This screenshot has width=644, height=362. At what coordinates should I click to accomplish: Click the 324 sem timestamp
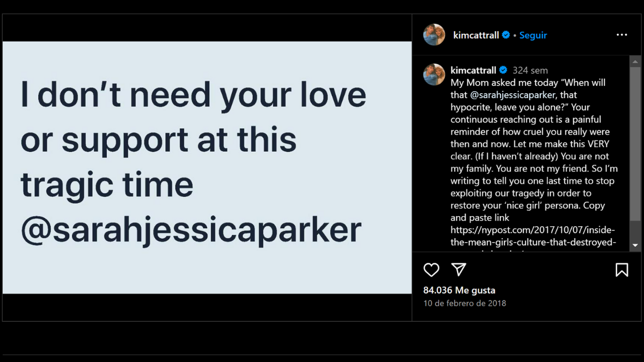click(x=530, y=70)
